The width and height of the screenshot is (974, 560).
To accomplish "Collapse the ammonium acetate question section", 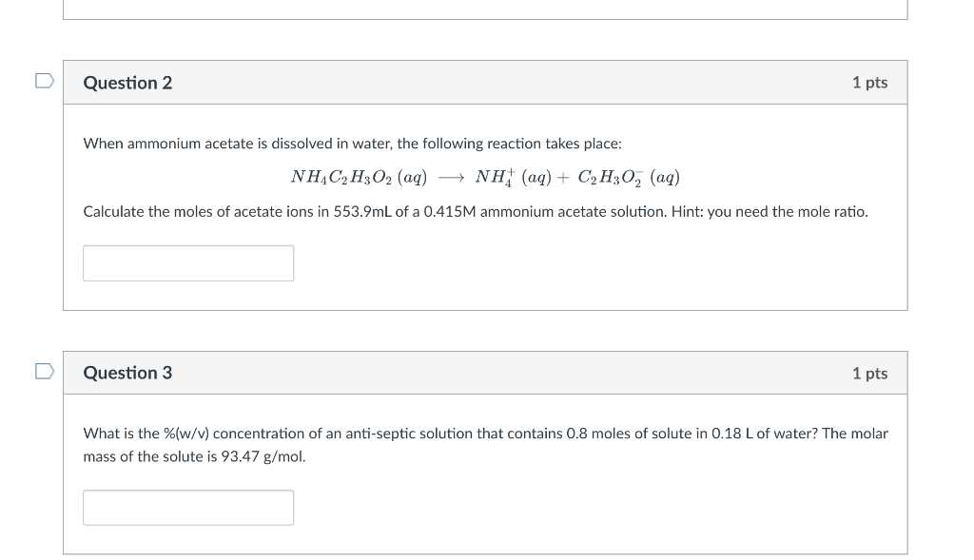I will [485, 83].
